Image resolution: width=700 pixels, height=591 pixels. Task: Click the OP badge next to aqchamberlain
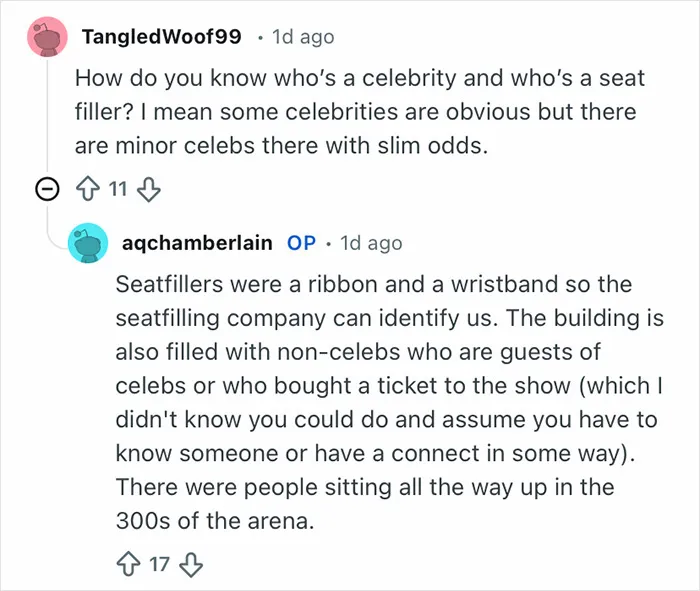[x=301, y=243]
